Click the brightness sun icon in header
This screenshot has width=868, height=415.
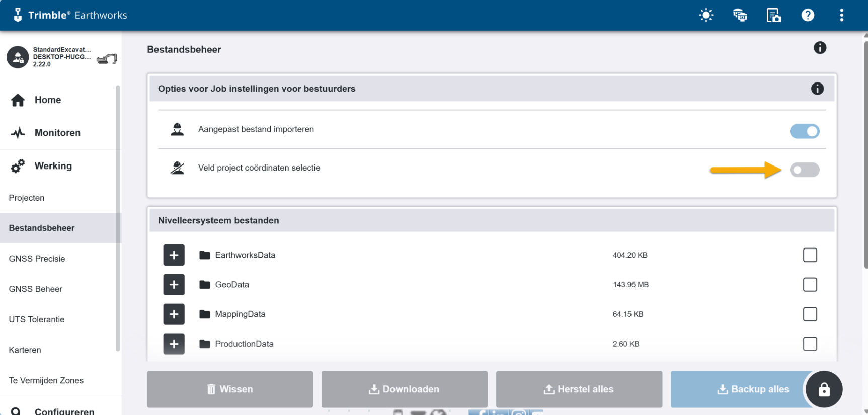706,15
